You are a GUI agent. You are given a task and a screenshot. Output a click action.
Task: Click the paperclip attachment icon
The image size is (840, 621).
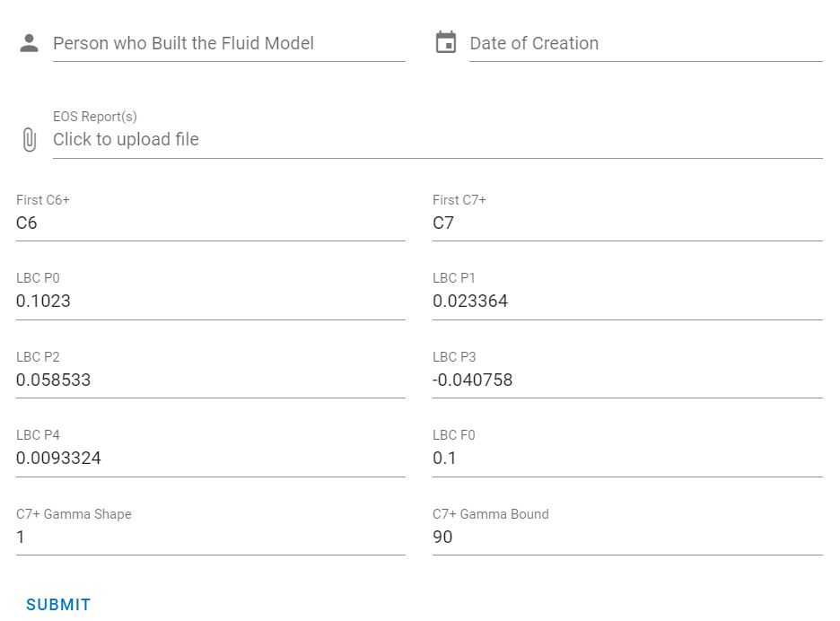[x=30, y=140]
